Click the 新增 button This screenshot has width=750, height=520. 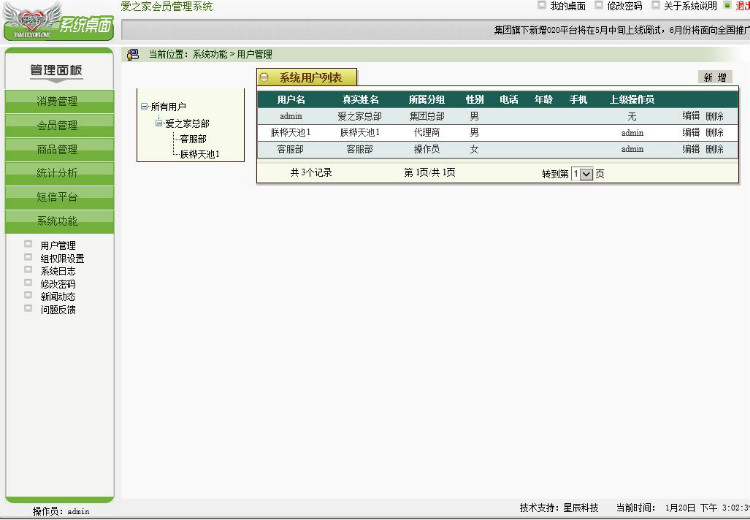coord(715,77)
